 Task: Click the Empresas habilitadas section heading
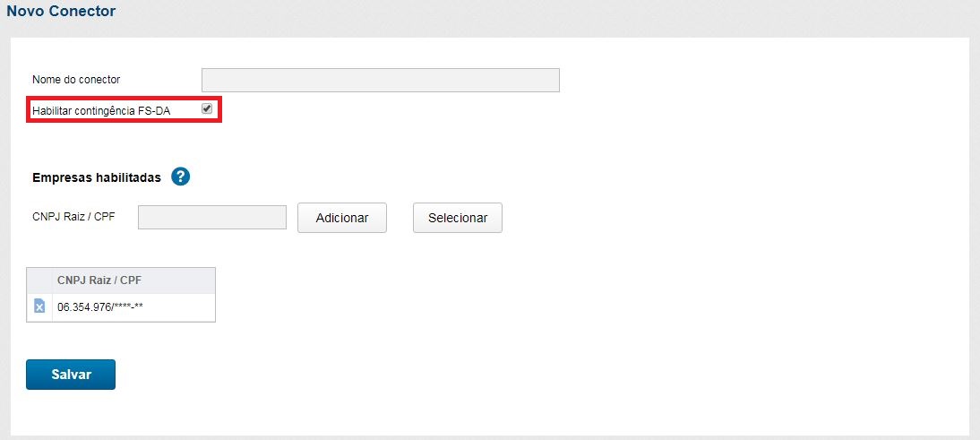pyautogui.click(x=97, y=177)
